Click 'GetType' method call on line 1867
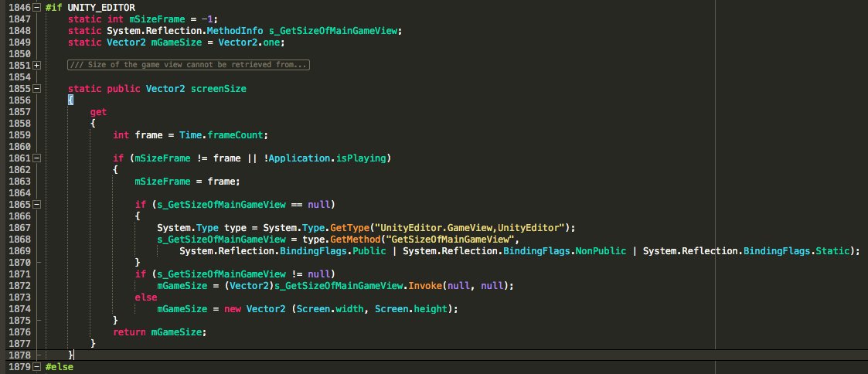 tap(350, 228)
